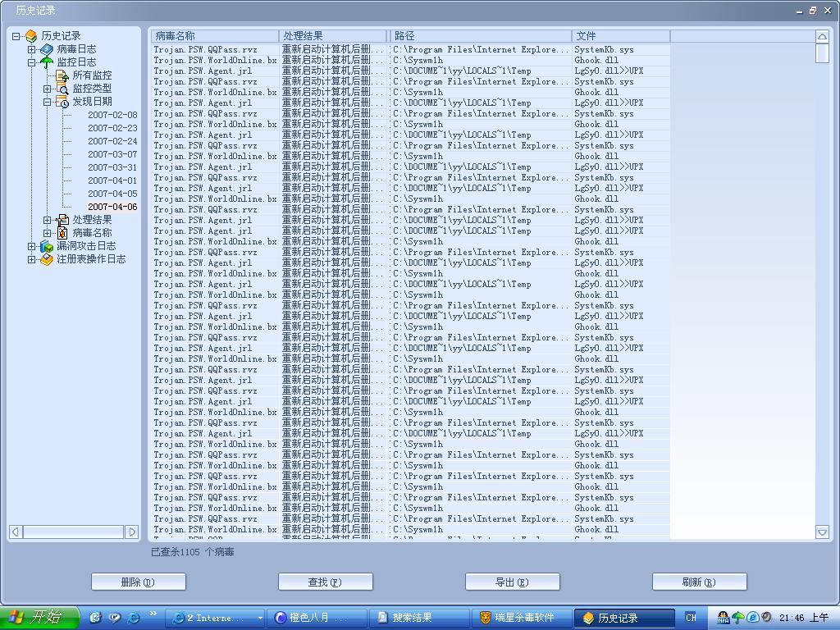Click the 处理结果 tree node icon

tap(62, 220)
